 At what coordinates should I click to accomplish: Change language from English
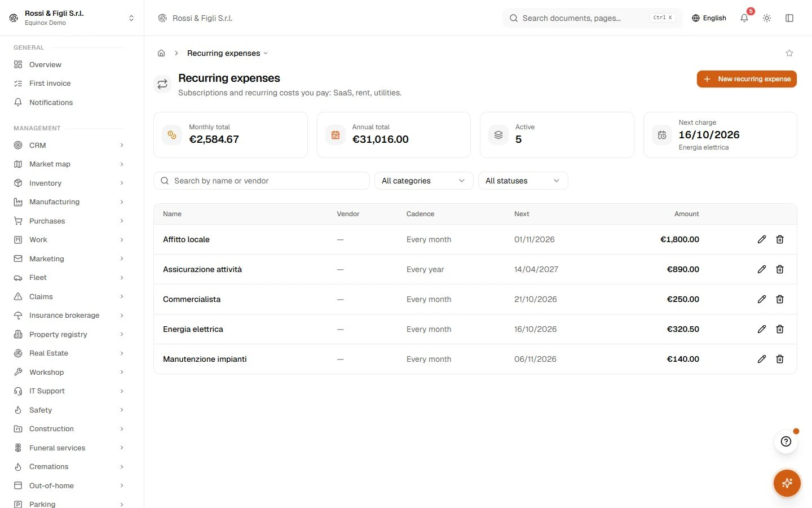tap(709, 18)
